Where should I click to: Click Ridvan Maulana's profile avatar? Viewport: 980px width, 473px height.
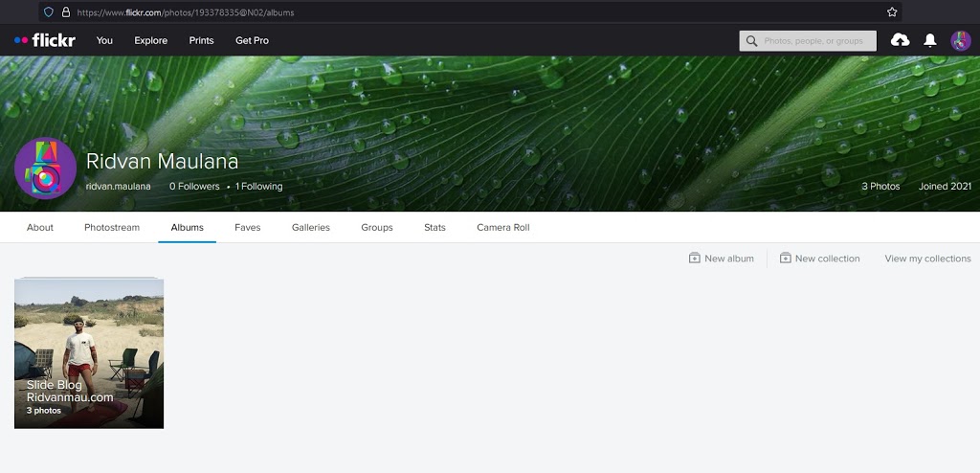point(45,168)
